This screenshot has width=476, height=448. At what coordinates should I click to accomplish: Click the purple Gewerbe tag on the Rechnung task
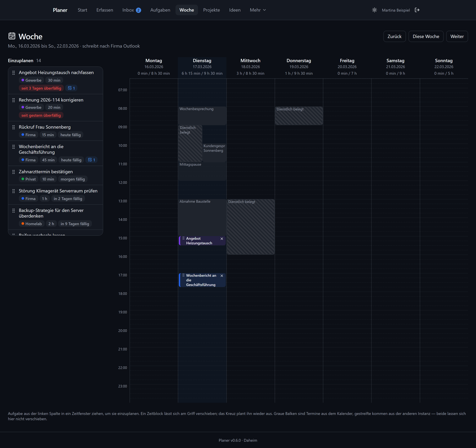[31, 107]
